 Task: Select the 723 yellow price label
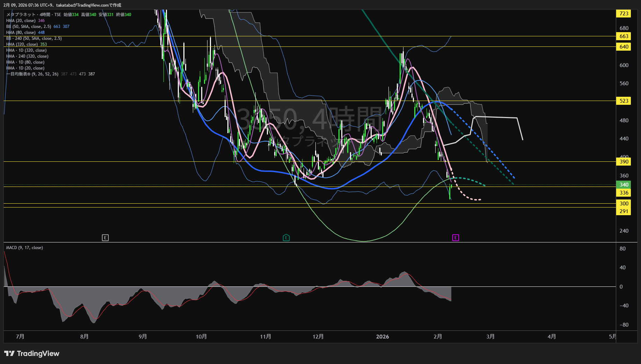[x=624, y=14]
